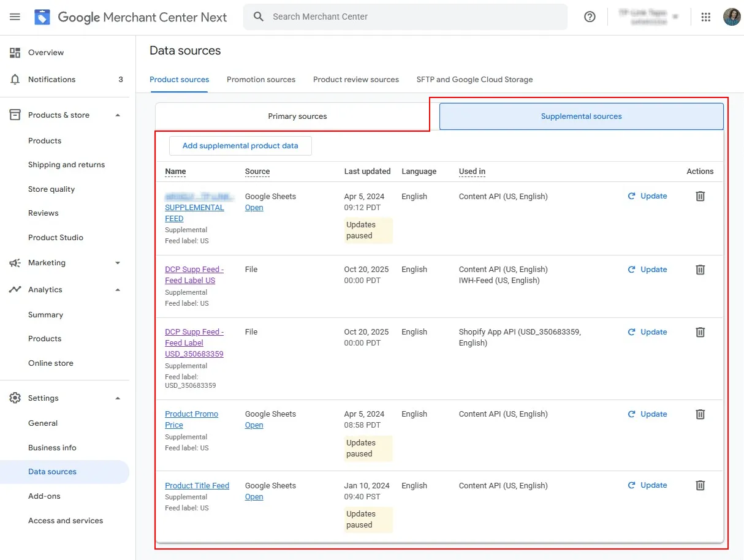Open the hamburger main menu icon
The image size is (744, 560).
(x=15, y=17)
